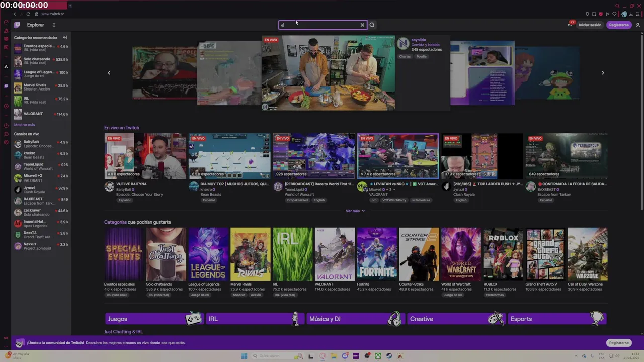
Task: Click the Esports category button
Action: click(557, 319)
